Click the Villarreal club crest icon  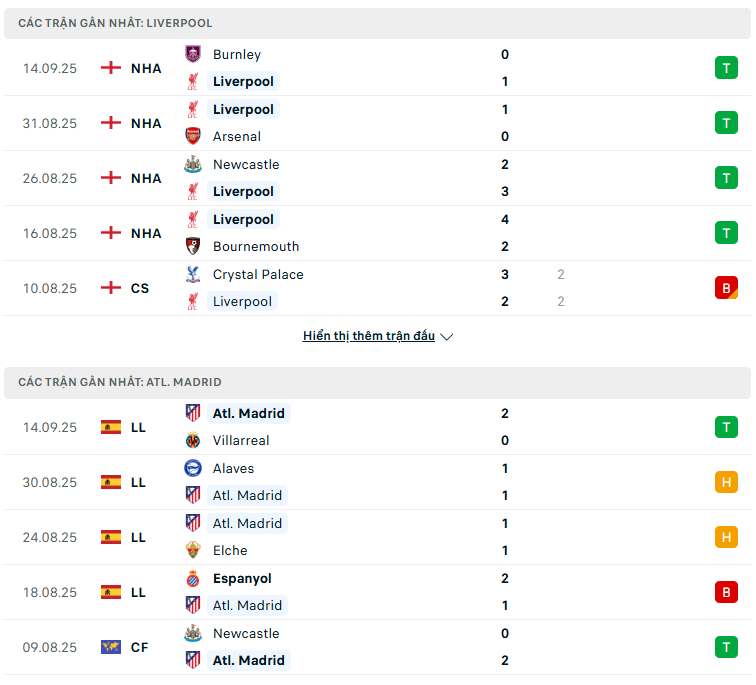click(x=193, y=441)
